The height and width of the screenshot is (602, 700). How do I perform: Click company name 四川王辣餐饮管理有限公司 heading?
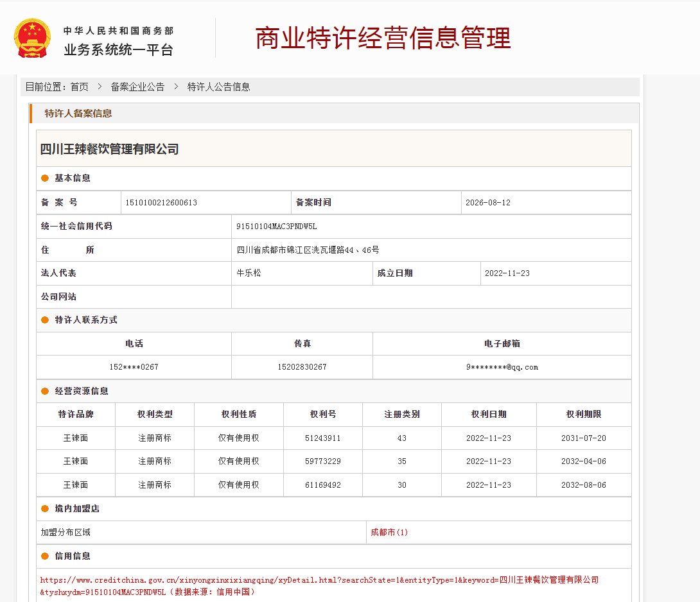click(109, 149)
